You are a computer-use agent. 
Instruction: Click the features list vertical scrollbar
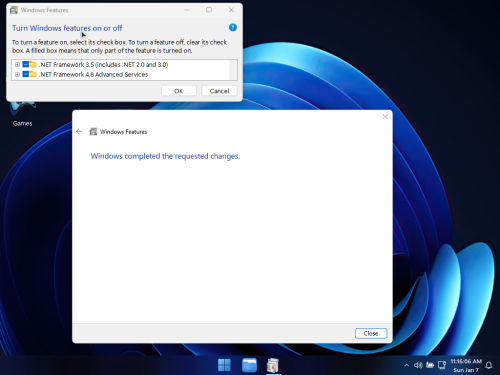[233, 70]
